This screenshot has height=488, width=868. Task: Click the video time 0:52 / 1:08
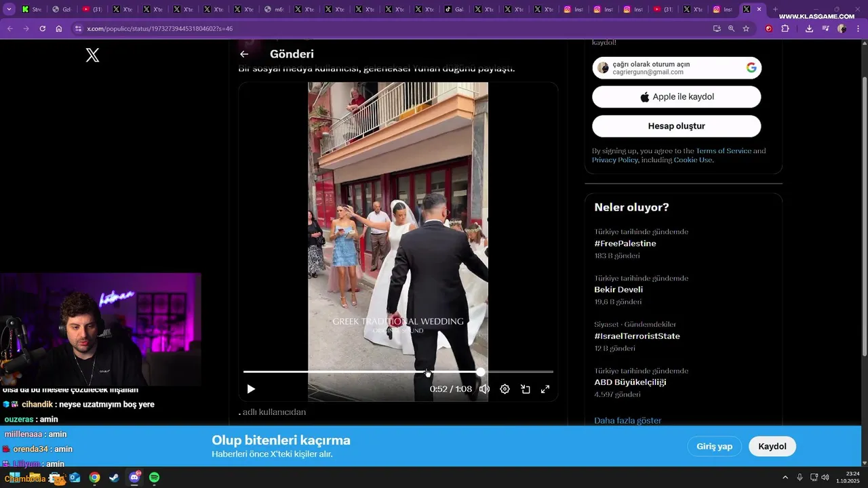point(451,389)
